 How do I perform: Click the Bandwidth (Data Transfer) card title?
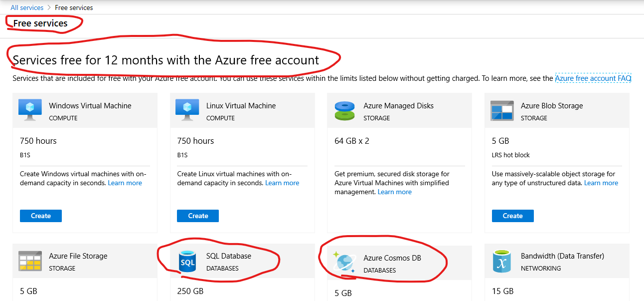[x=563, y=256]
